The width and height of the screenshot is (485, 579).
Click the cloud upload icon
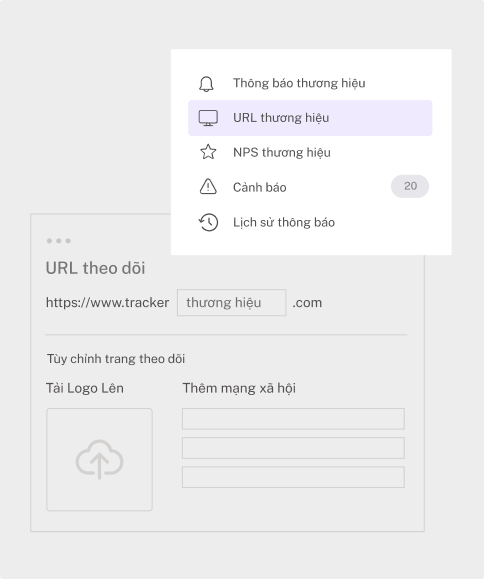tap(99, 459)
